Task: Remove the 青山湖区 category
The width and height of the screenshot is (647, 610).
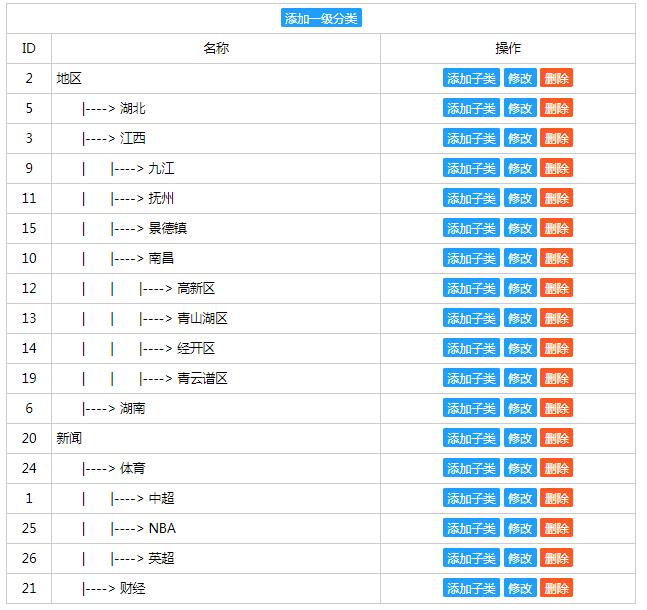Action: pos(556,318)
